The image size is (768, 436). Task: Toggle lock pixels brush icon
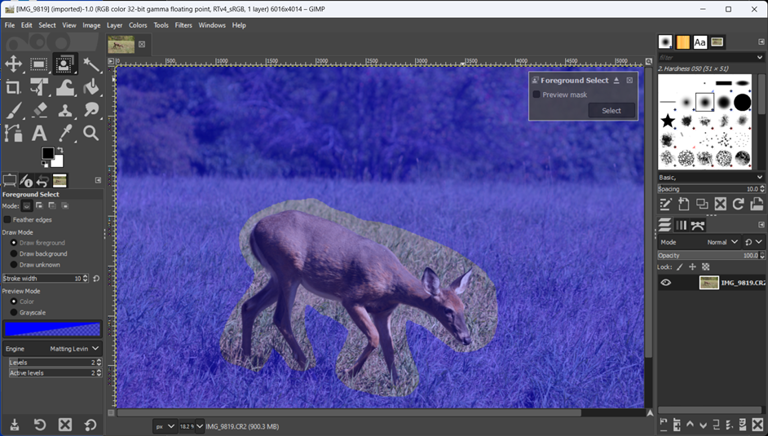[680, 267]
